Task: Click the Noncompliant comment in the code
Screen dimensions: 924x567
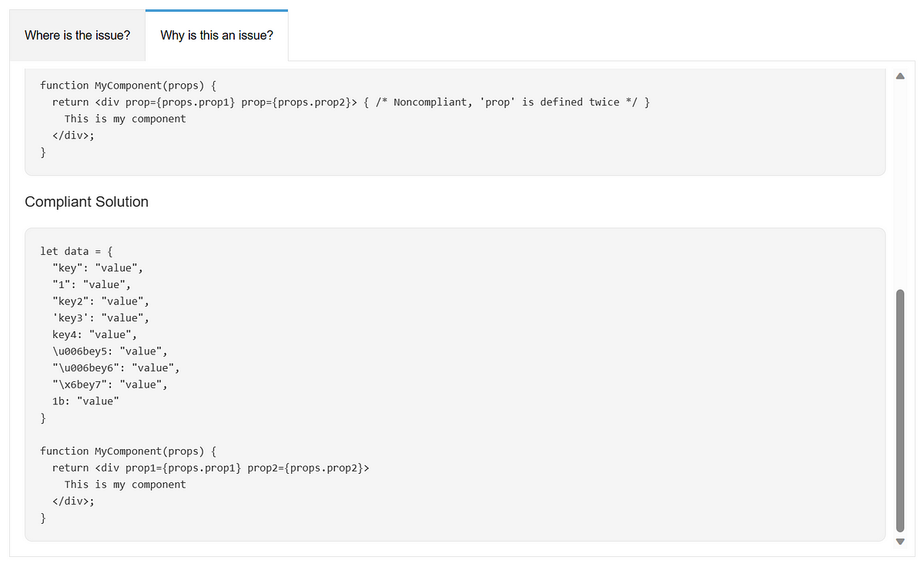Action: coord(513,102)
